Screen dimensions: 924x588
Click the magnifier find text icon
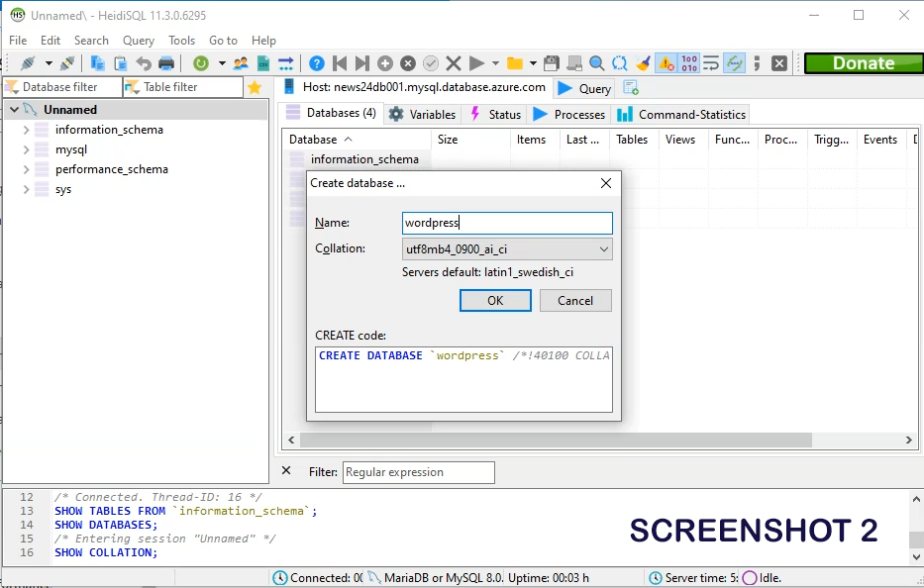(x=597, y=63)
